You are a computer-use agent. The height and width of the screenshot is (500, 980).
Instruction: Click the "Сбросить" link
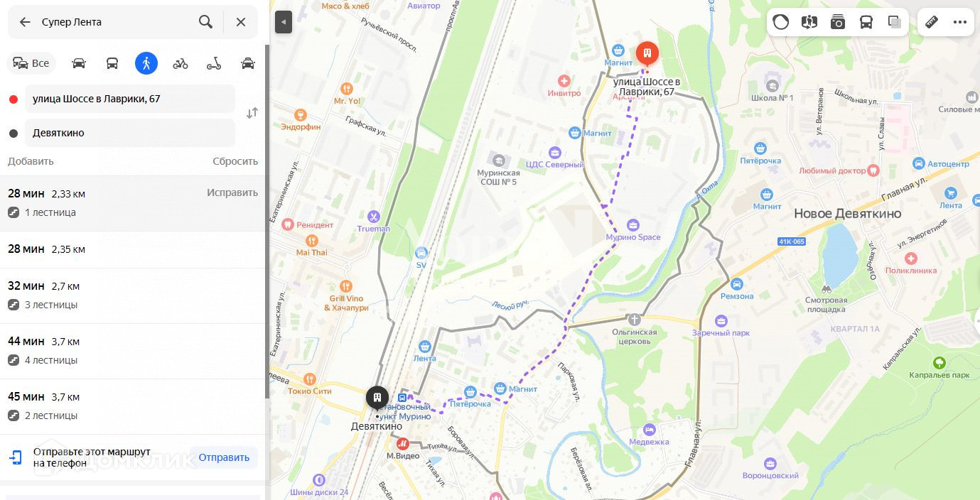tap(235, 161)
